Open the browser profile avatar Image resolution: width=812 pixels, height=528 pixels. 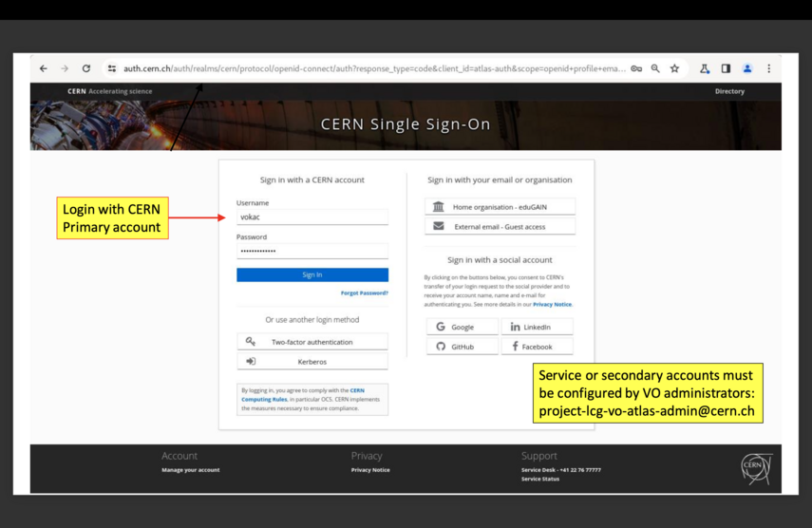[747, 68]
